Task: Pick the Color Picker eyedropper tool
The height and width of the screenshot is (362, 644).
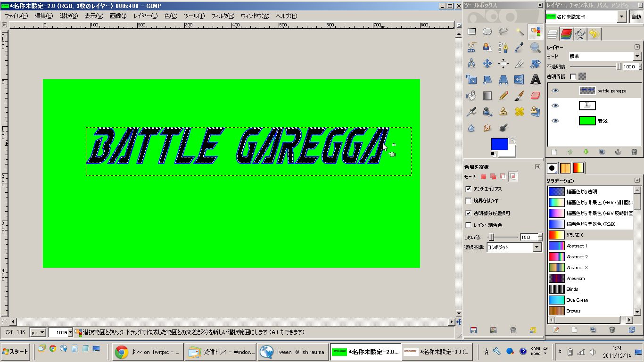Action: pyautogui.click(x=520, y=48)
